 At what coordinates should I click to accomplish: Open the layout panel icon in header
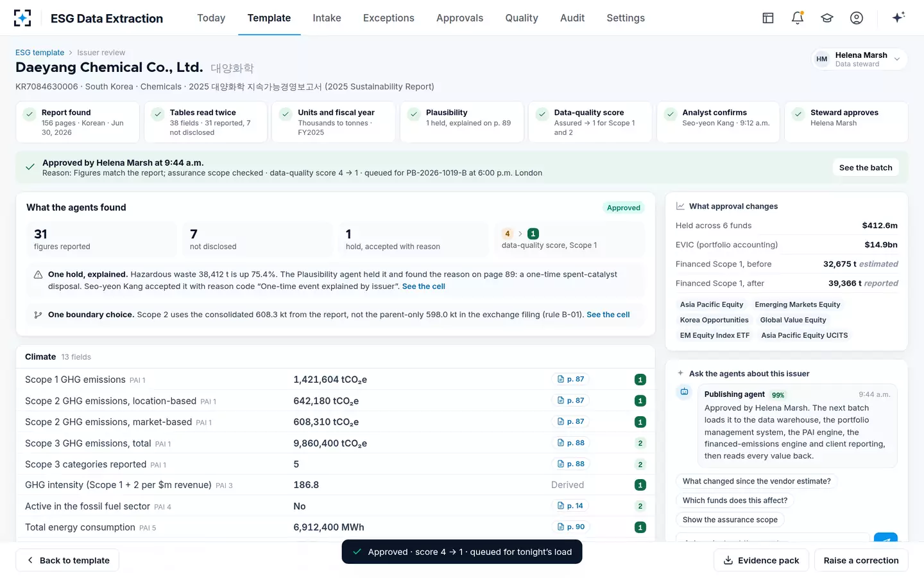[x=768, y=18]
